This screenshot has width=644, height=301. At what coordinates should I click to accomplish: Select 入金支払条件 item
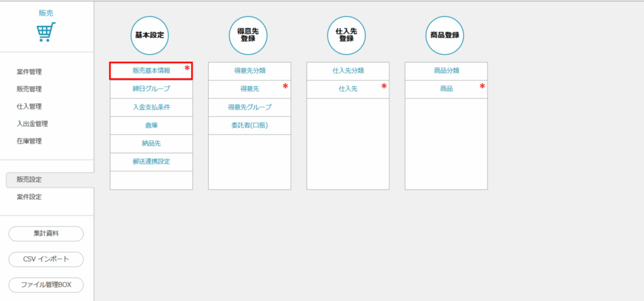click(x=151, y=107)
